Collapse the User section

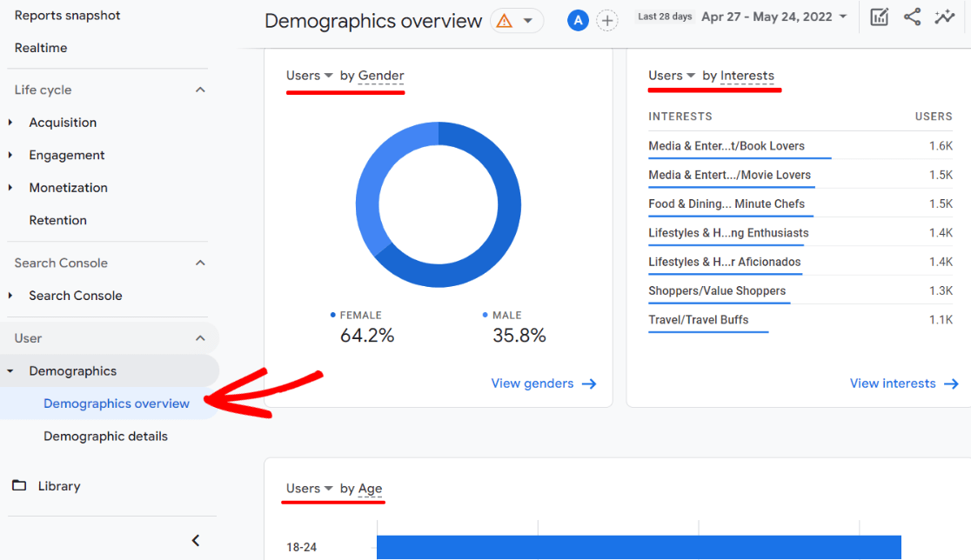pyautogui.click(x=199, y=337)
